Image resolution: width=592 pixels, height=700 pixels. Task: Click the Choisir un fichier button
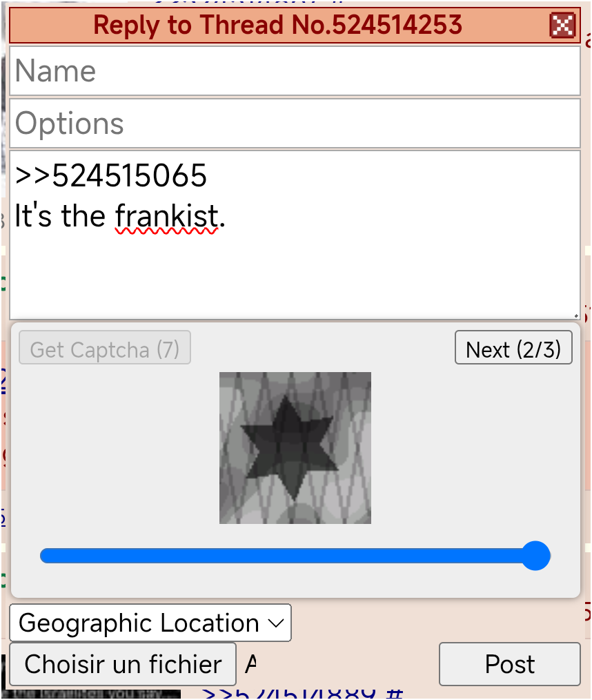pos(123,664)
